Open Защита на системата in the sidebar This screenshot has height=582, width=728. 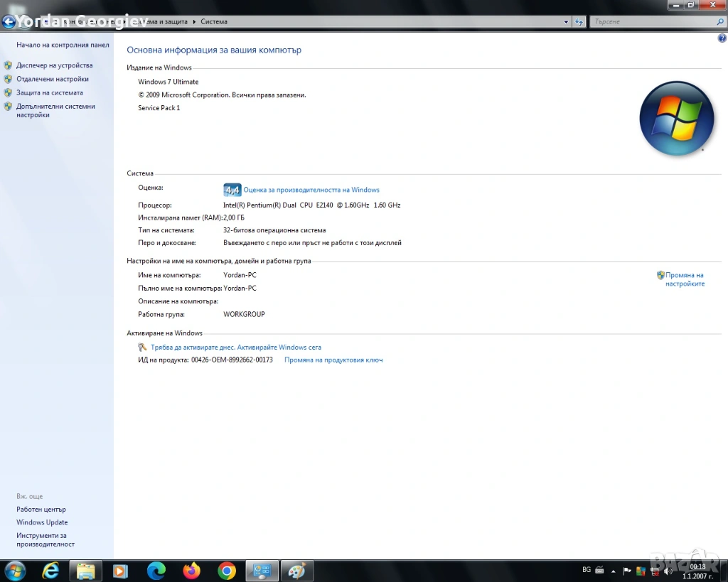[49, 92]
